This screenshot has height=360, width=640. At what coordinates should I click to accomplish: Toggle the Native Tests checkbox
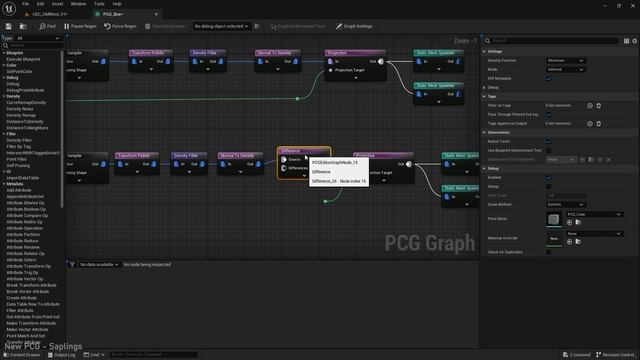pyautogui.click(x=549, y=141)
